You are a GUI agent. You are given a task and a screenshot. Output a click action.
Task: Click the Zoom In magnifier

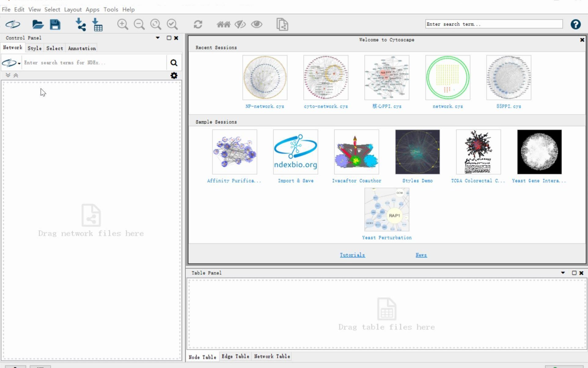pyautogui.click(x=123, y=24)
